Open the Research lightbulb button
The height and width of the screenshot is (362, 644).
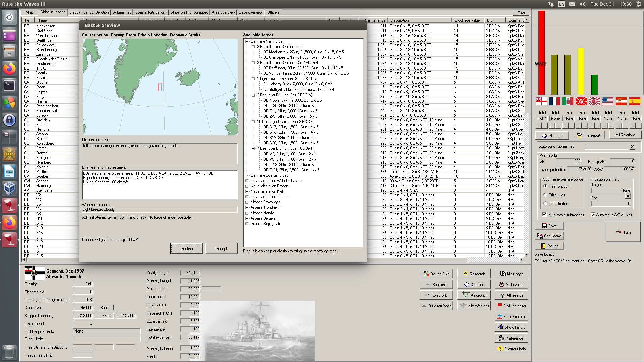pos(474,274)
